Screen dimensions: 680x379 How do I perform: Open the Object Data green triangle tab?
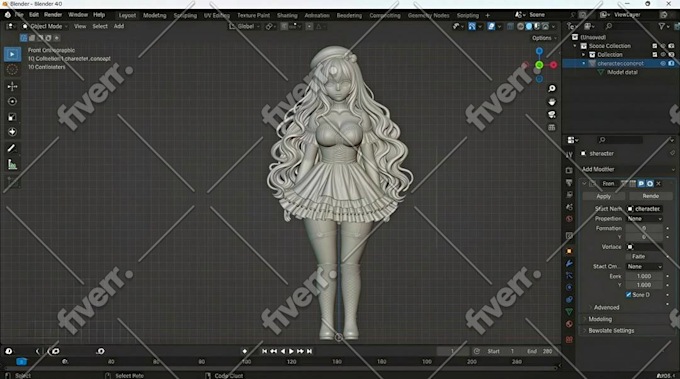tap(569, 312)
